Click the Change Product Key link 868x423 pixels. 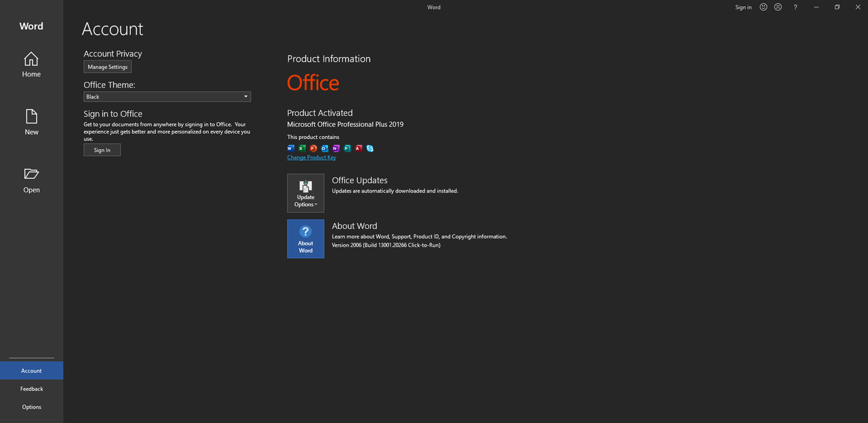tap(311, 157)
